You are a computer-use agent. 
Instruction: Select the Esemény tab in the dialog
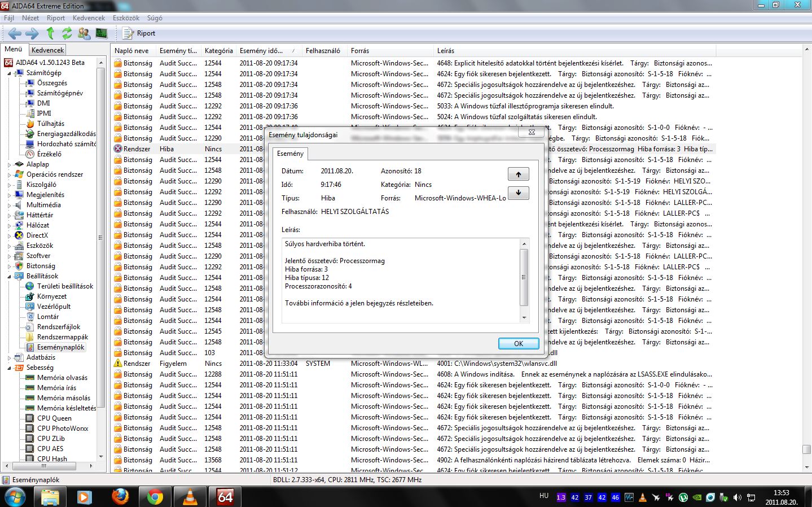(x=290, y=154)
